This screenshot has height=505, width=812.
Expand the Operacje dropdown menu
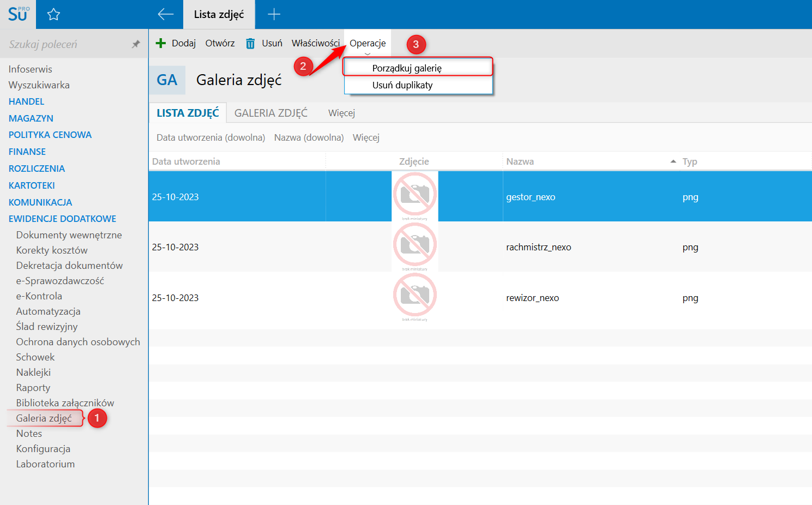(368, 44)
